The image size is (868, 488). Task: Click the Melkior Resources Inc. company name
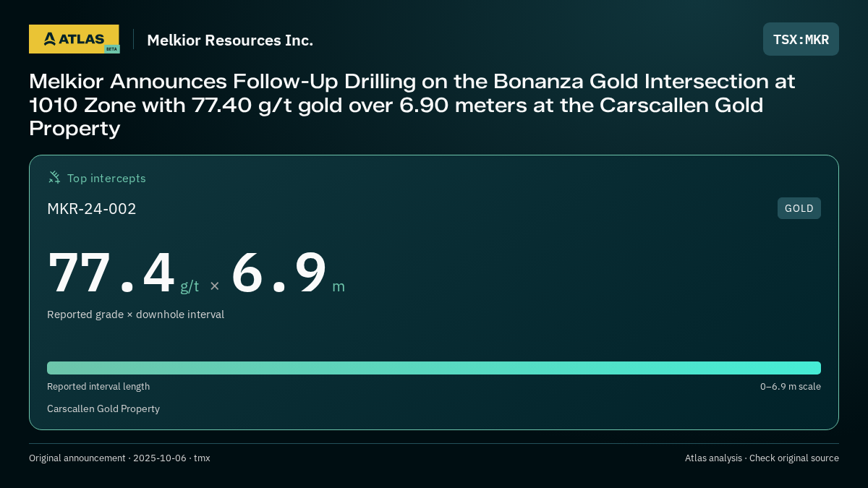pyautogui.click(x=230, y=40)
